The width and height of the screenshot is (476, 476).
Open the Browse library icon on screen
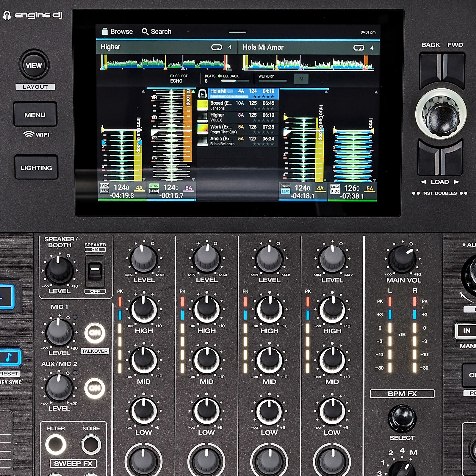tap(105, 32)
